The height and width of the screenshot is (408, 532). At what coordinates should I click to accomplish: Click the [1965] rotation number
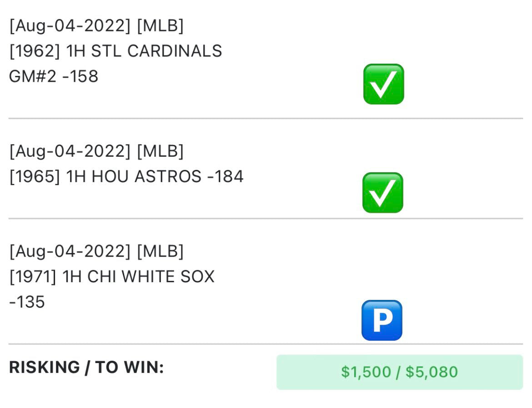pos(35,176)
